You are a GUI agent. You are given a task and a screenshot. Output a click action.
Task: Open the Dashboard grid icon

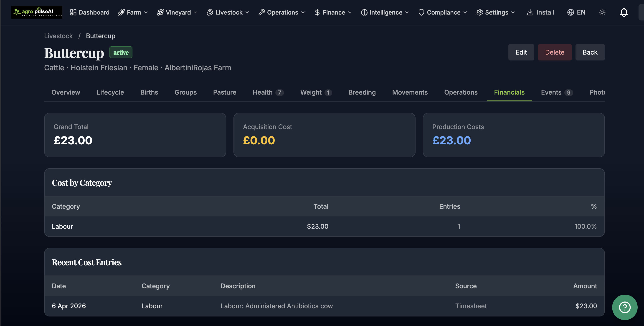click(73, 12)
